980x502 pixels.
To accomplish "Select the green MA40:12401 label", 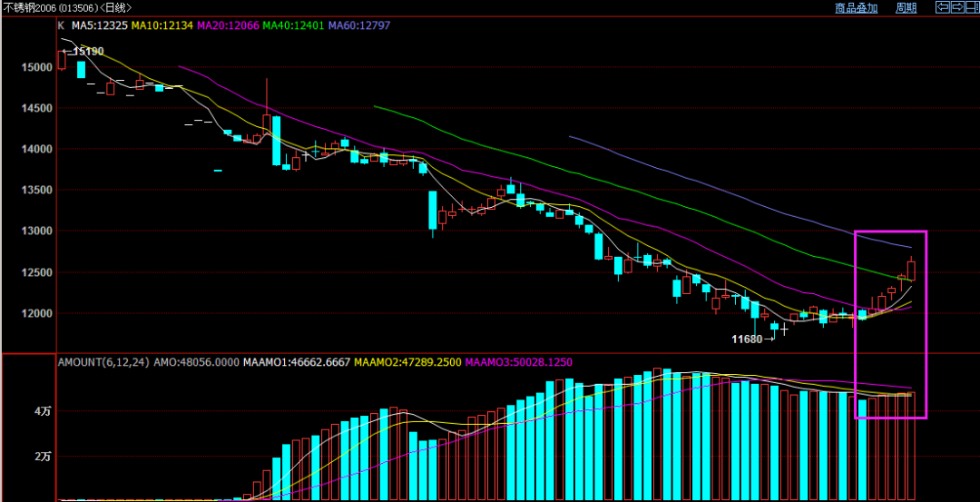I will (x=294, y=25).
